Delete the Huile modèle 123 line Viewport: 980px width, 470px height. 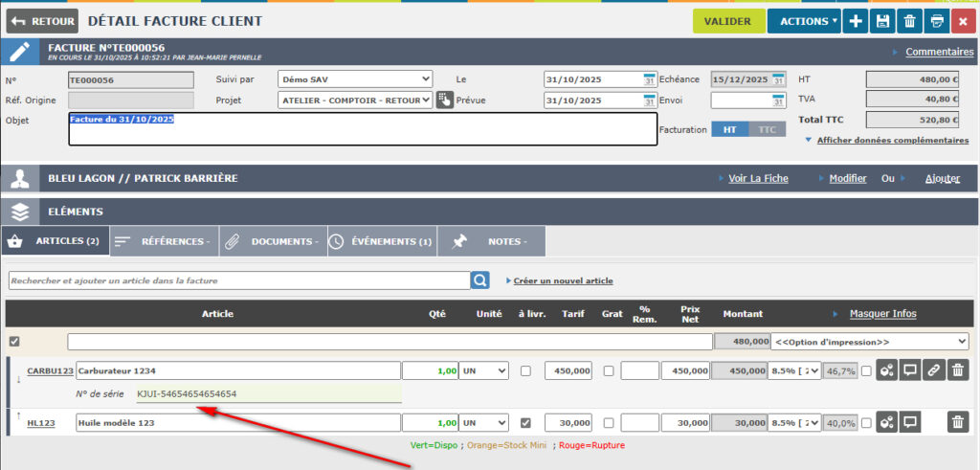coord(958,422)
